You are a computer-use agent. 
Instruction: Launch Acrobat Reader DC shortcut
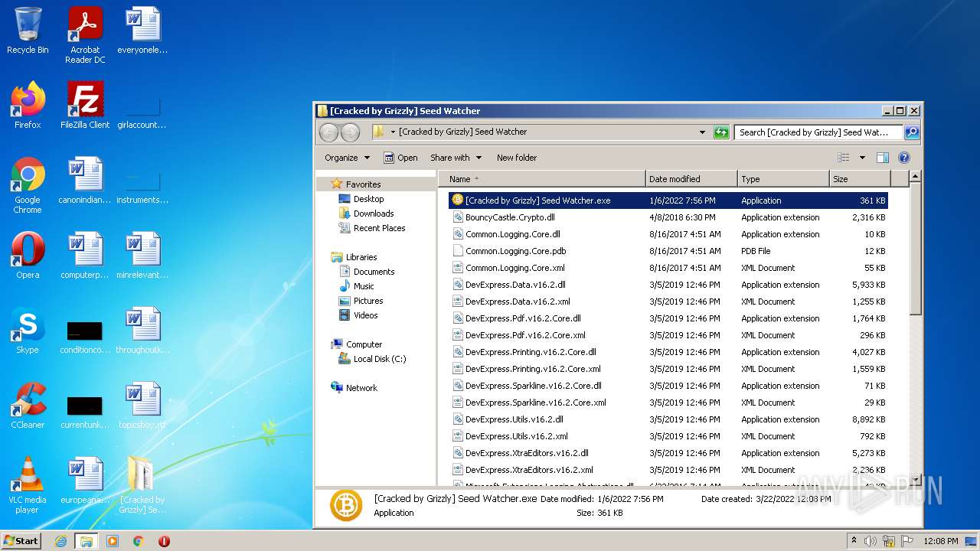pyautogui.click(x=85, y=35)
